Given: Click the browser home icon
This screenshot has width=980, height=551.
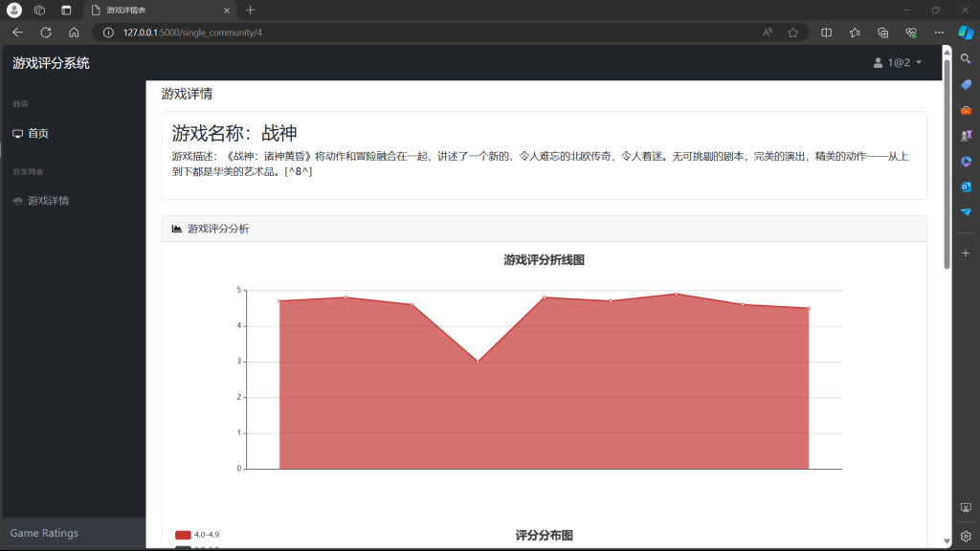Looking at the screenshot, I should [74, 32].
